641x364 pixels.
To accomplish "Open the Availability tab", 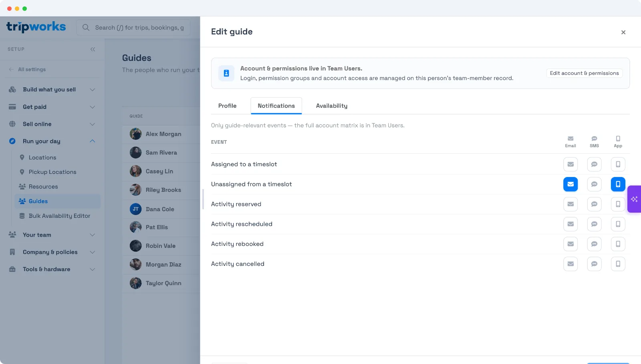I will point(332,106).
